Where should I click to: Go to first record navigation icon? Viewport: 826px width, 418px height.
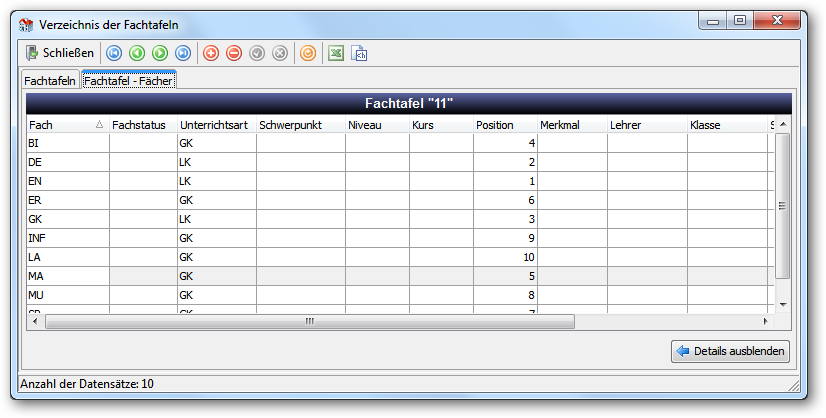[x=114, y=53]
